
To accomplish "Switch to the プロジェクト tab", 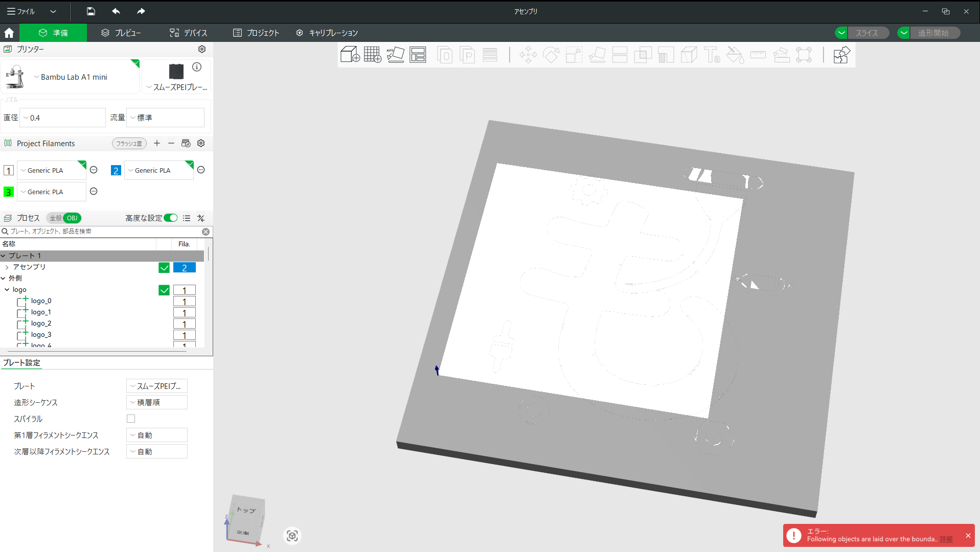I will (x=256, y=33).
